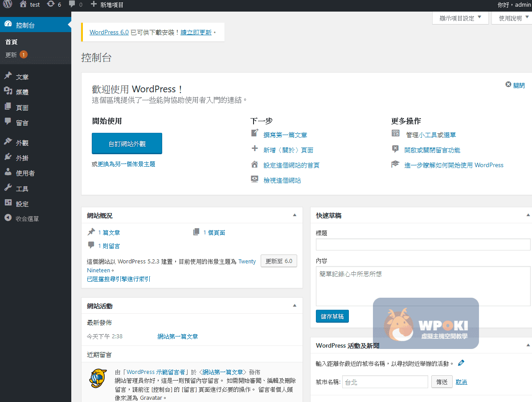Screen dimensions: 532x402
Task: Open the updates icon showing 6
Action: [x=51, y=4]
